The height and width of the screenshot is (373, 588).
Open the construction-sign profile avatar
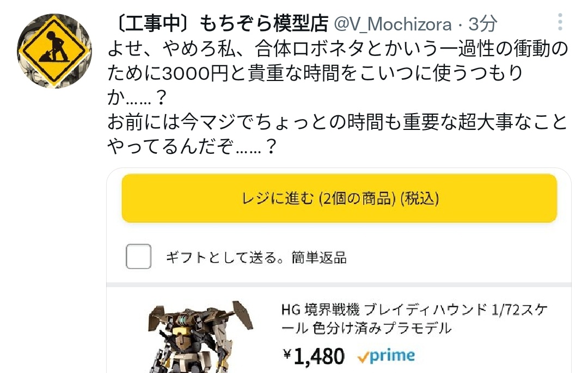coord(54,51)
